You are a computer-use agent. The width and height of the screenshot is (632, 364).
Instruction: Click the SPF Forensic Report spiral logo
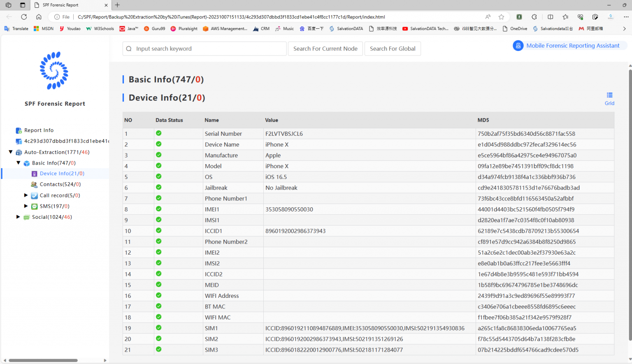(x=54, y=71)
